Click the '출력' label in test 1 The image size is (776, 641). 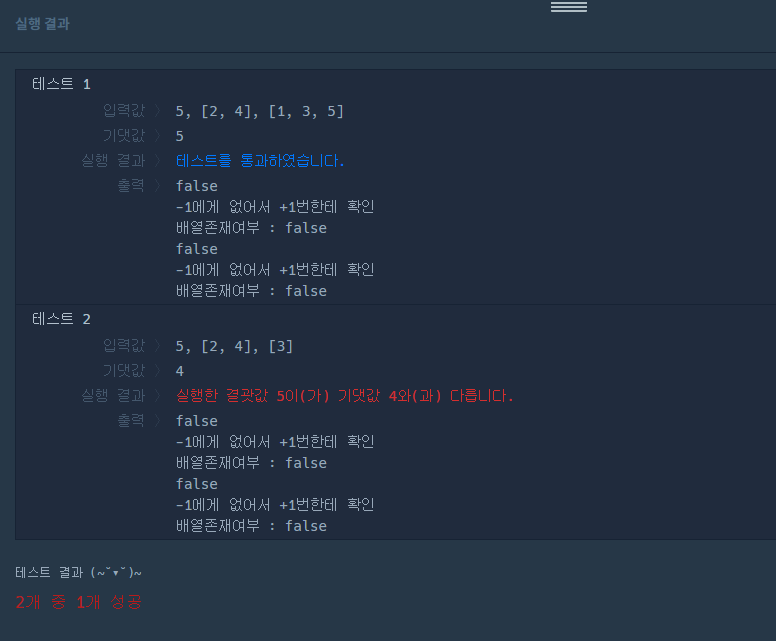[131, 185]
